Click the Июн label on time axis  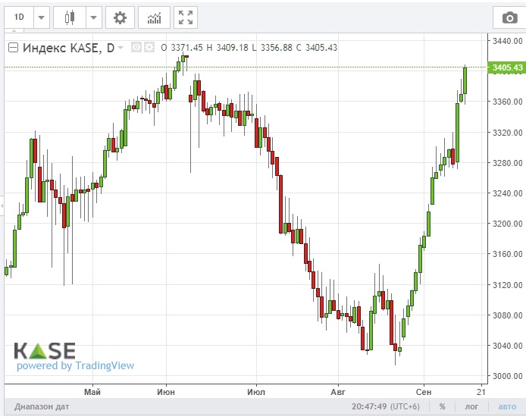click(x=166, y=392)
